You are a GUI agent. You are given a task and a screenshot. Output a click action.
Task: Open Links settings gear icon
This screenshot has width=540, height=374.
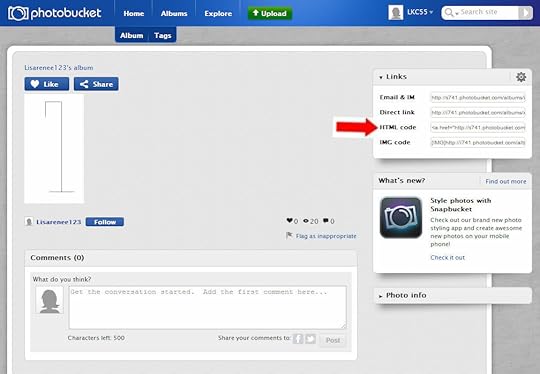tap(521, 77)
